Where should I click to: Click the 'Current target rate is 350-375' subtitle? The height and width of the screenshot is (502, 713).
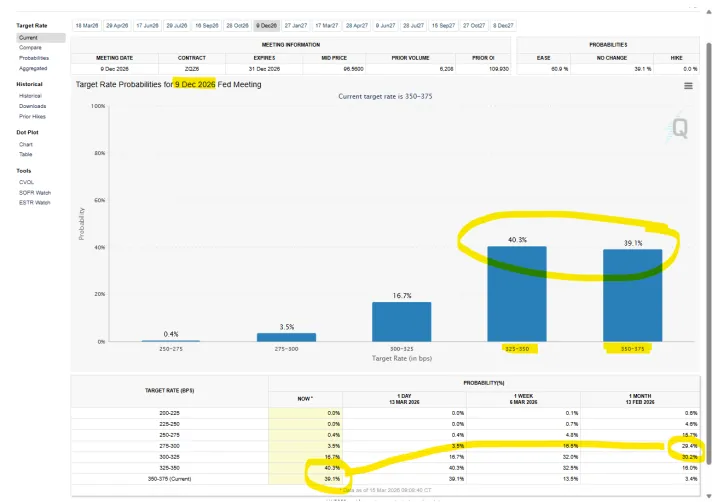pos(385,96)
